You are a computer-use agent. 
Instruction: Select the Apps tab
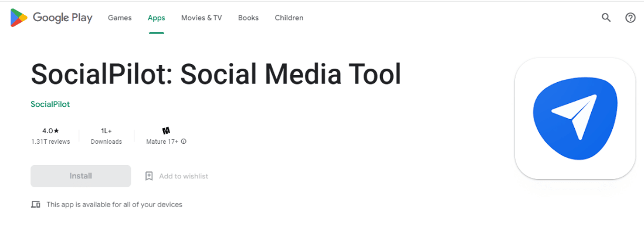(x=157, y=18)
